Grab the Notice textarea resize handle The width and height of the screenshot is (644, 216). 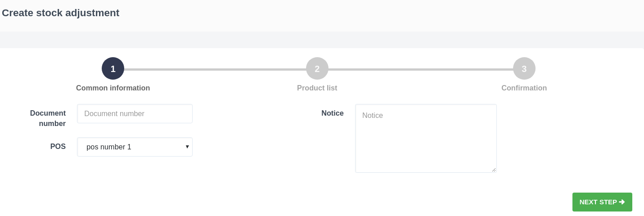click(494, 170)
